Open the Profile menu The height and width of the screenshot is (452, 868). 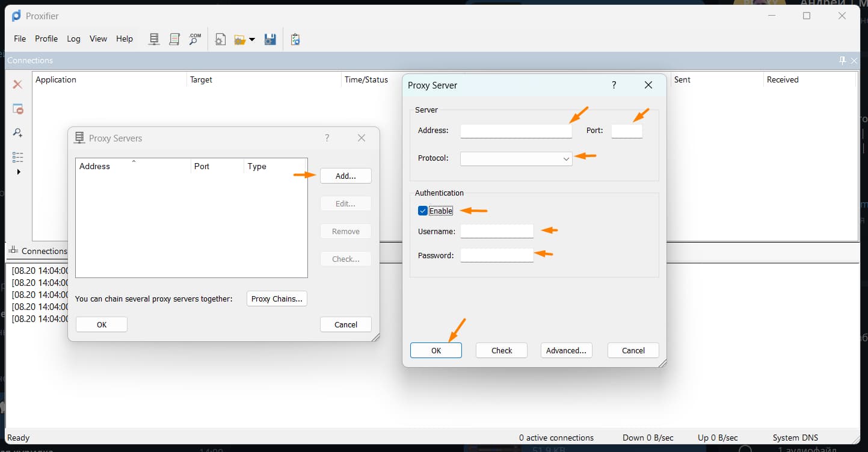click(46, 39)
